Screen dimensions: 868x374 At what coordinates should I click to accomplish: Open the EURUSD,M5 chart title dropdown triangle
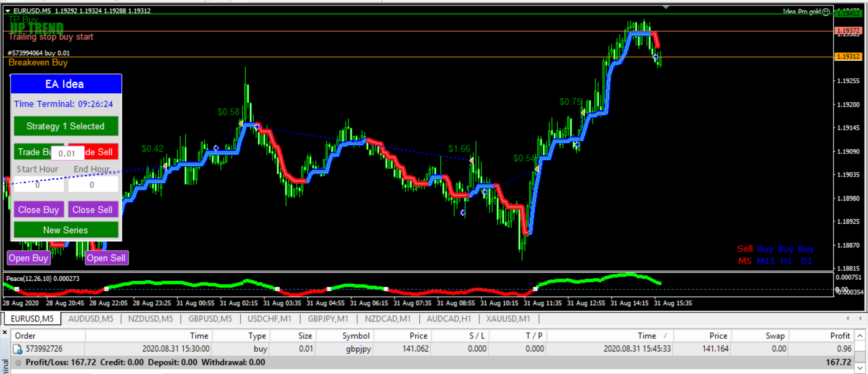click(x=8, y=11)
